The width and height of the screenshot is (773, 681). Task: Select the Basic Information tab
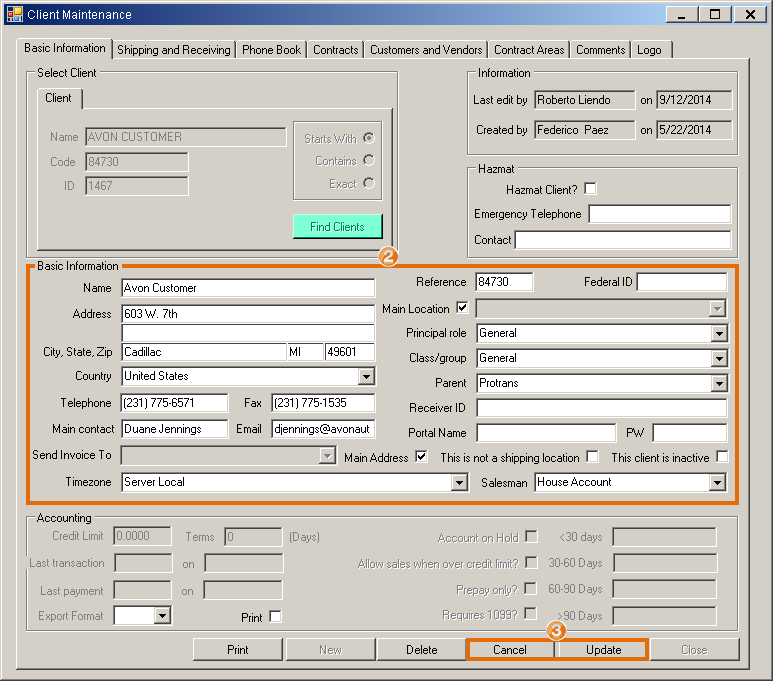[65, 48]
